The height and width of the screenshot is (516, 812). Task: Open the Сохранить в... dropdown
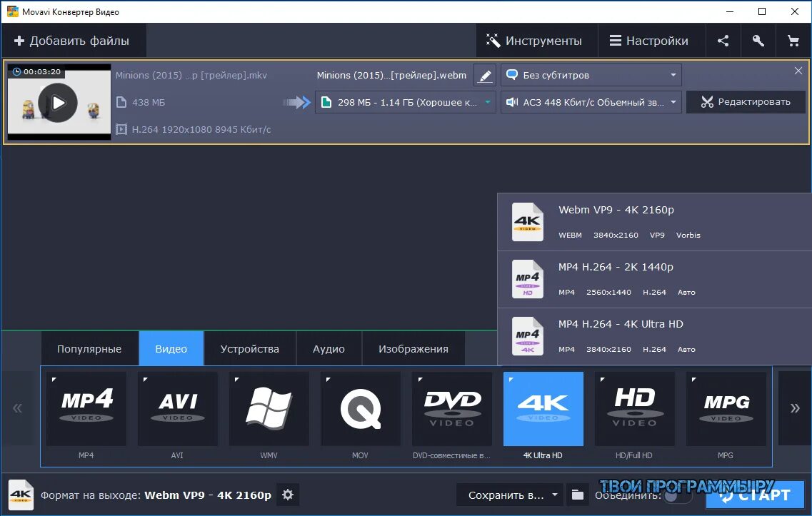510,495
